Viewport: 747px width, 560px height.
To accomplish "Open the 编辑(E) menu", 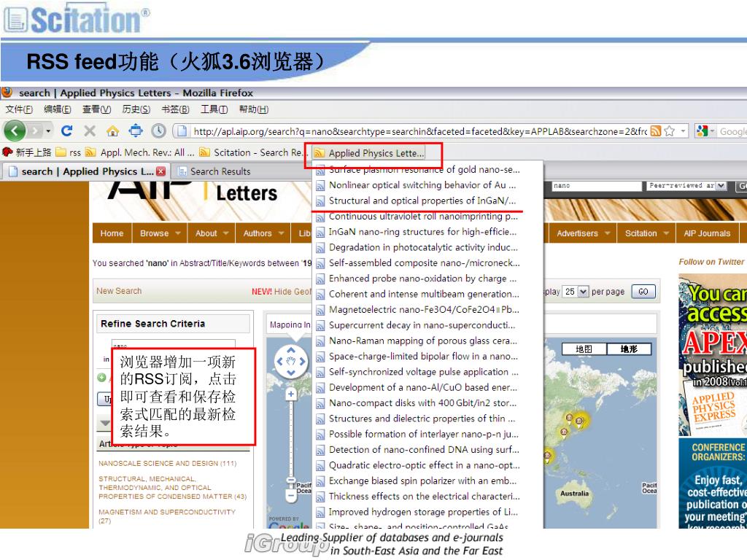I will pos(57,109).
